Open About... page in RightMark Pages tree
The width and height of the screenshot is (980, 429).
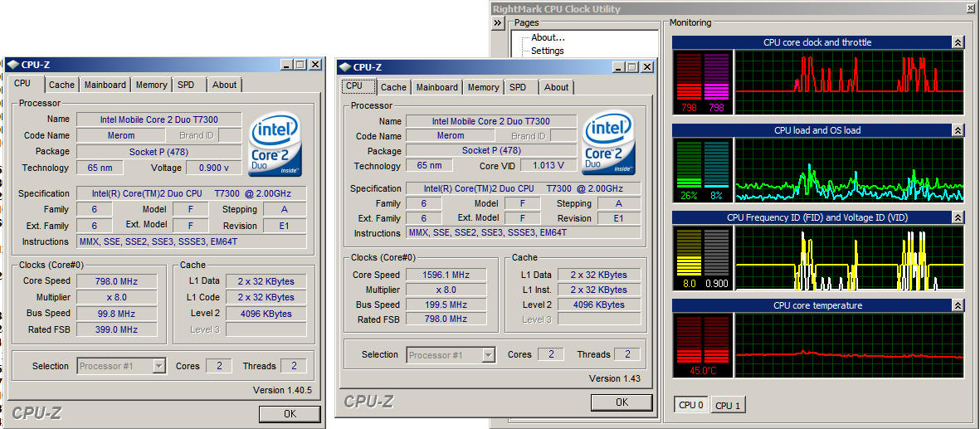(548, 37)
